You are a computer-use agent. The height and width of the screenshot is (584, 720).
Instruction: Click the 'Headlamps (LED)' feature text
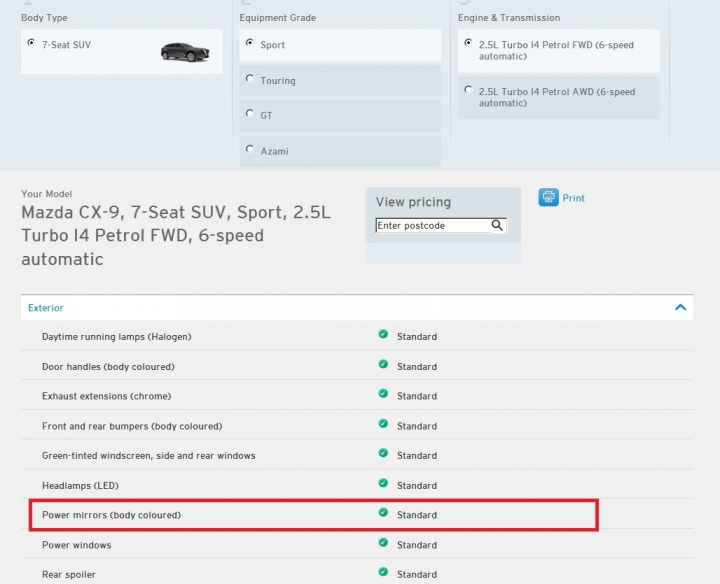click(80, 486)
